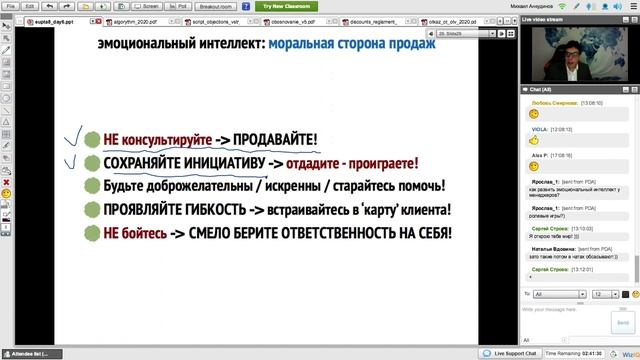
Task: Minimize the Live video stream panel
Action: [x=626, y=19]
